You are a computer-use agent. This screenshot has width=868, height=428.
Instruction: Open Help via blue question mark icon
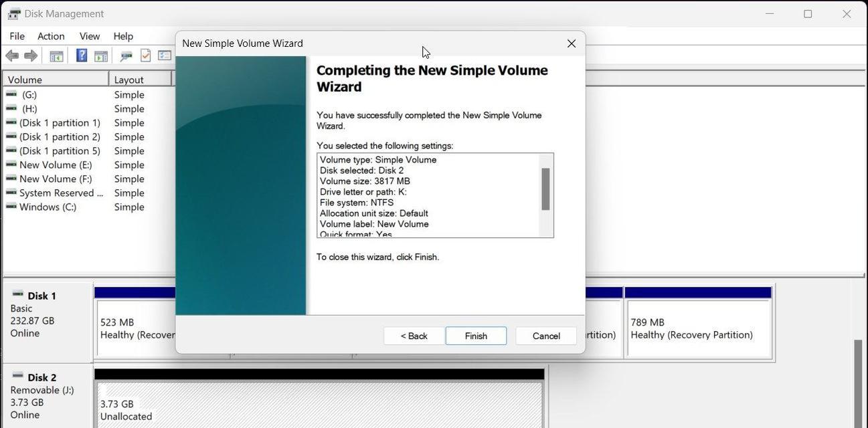pyautogui.click(x=81, y=56)
